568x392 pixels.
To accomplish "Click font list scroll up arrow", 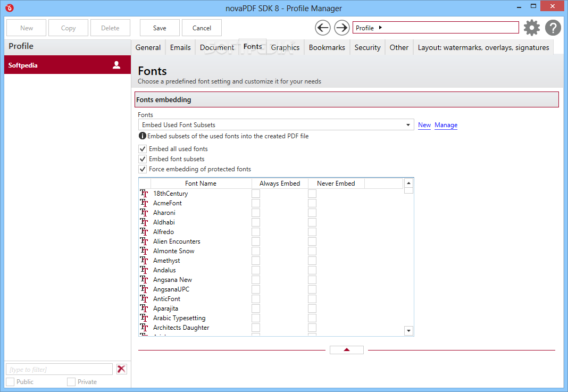I will 408,183.
